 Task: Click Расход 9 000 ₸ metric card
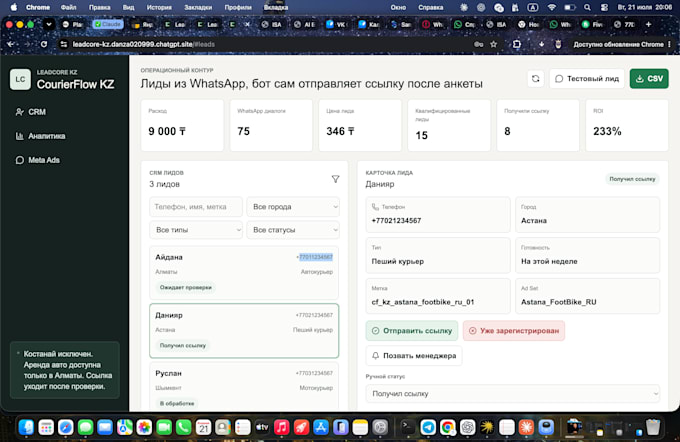tap(182, 125)
